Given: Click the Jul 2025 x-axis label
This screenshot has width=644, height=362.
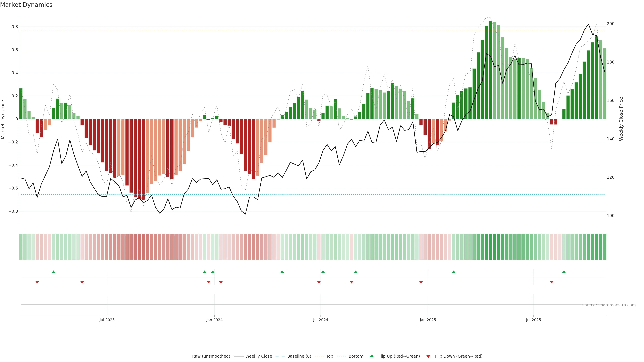Looking at the screenshot, I should click(533, 320).
